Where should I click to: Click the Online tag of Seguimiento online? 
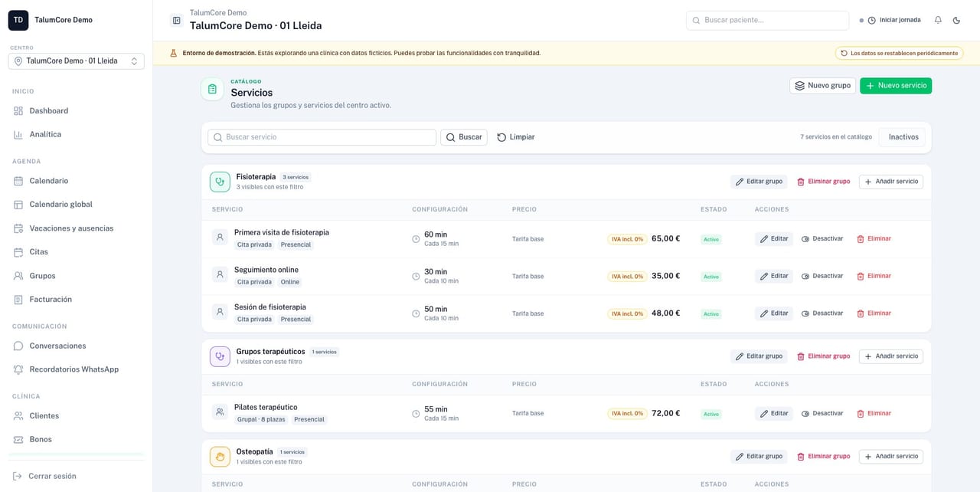coord(290,282)
